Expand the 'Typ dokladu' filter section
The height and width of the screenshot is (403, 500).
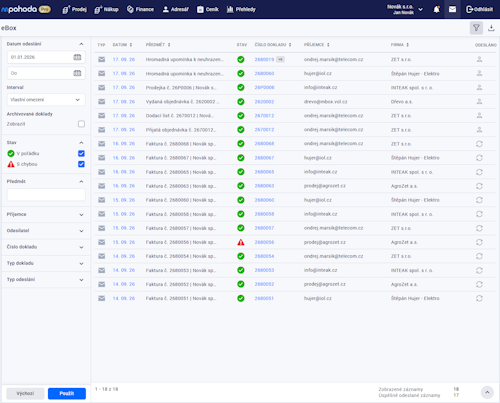[46, 263]
